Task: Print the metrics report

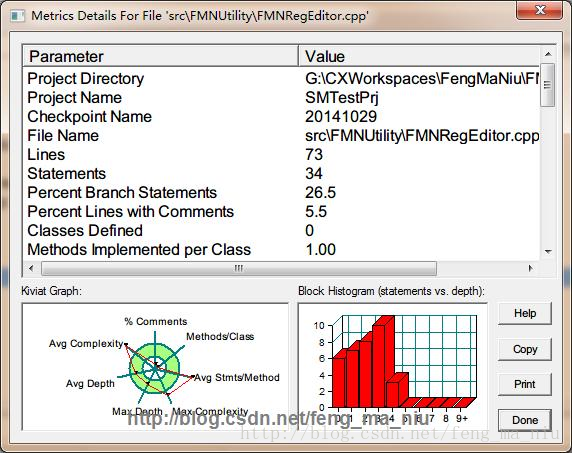Action: coord(525,384)
